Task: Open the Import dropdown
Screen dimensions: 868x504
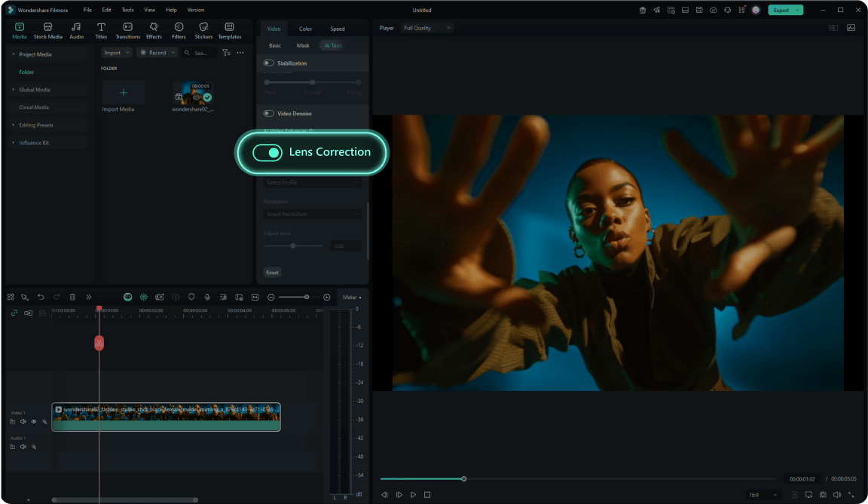Action: tap(117, 53)
